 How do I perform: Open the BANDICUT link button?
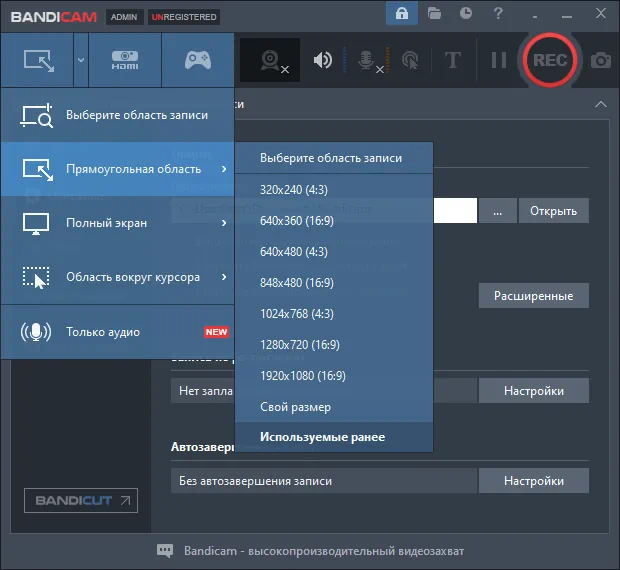coord(81,500)
